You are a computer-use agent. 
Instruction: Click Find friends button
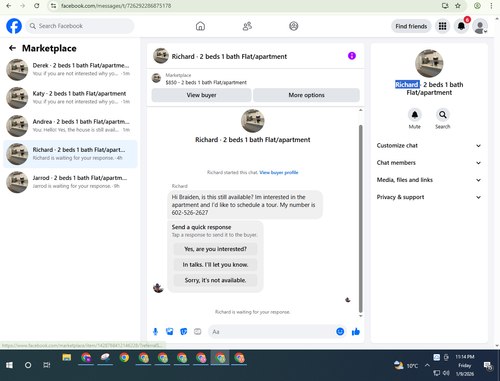click(411, 26)
